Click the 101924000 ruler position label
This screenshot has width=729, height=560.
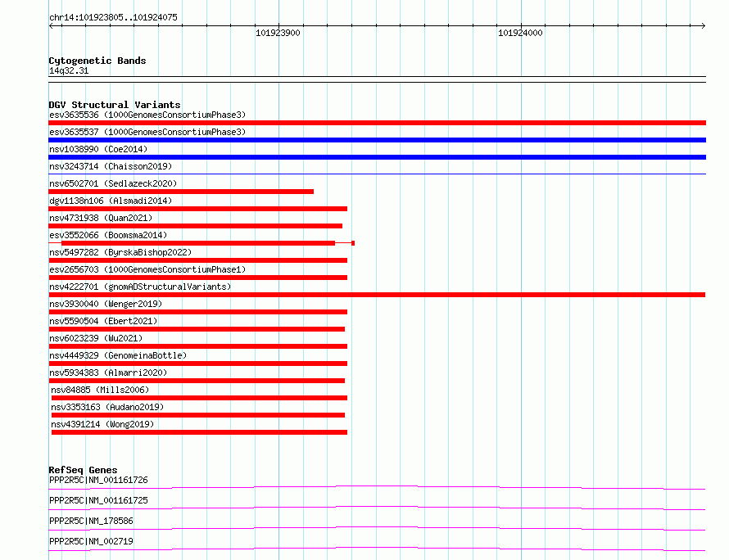coord(520,33)
